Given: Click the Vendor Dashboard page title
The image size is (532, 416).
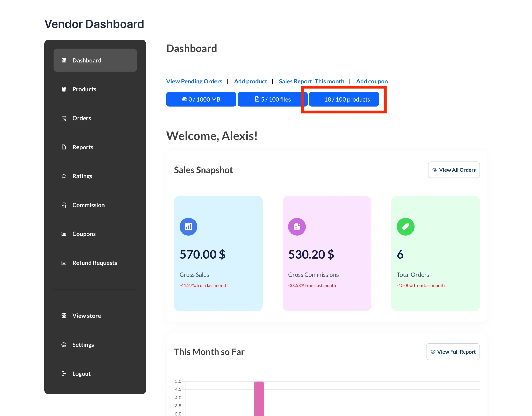Looking at the screenshot, I should 94,24.
